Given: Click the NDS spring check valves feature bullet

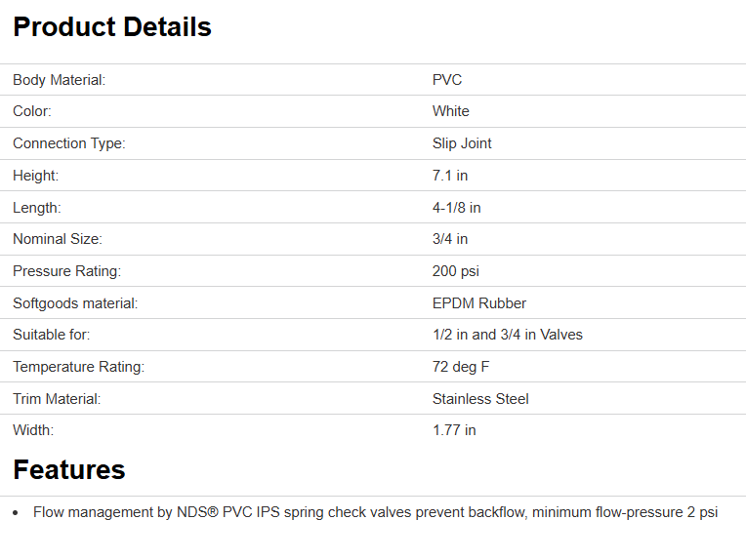Looking at the screenshot, I should 375,512.
